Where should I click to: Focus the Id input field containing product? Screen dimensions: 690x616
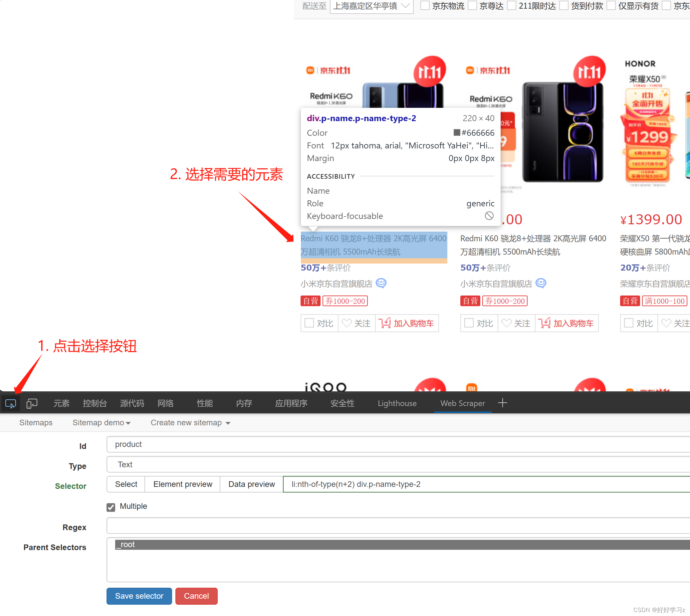(x=398, y=444)
